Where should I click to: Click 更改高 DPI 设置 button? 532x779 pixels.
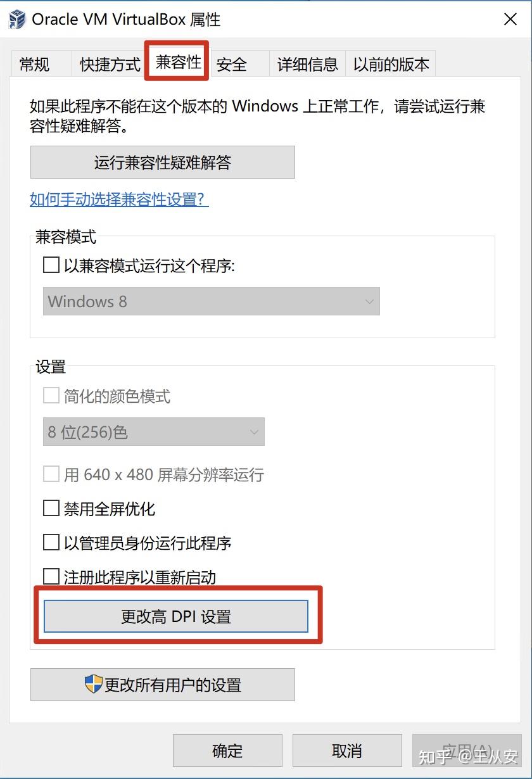coord(175,616)
